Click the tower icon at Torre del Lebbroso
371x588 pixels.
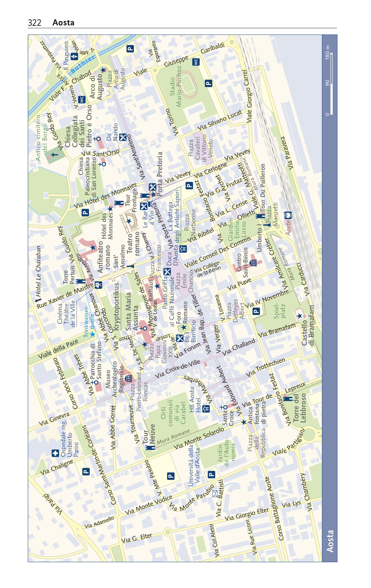pos(288,398)
